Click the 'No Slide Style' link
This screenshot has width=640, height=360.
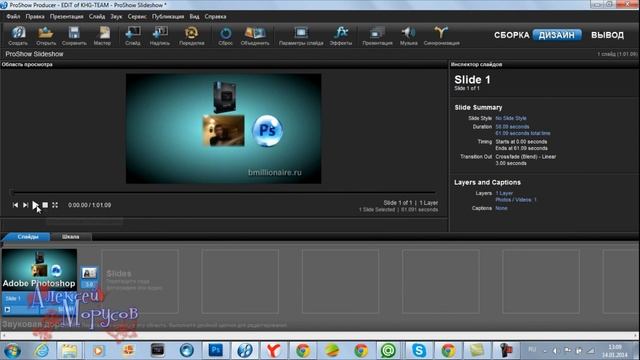[x=511, y=118]
